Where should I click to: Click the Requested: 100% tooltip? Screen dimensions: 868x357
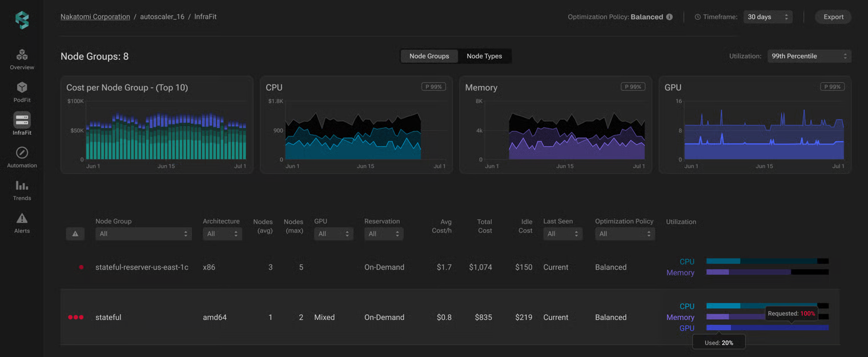click(791, 314)
